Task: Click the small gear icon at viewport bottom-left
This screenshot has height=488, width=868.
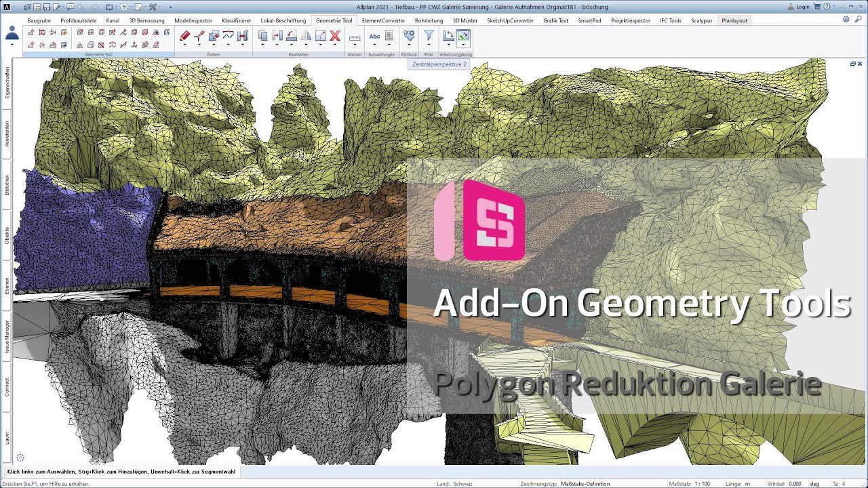Action: [x=20, y=458]
